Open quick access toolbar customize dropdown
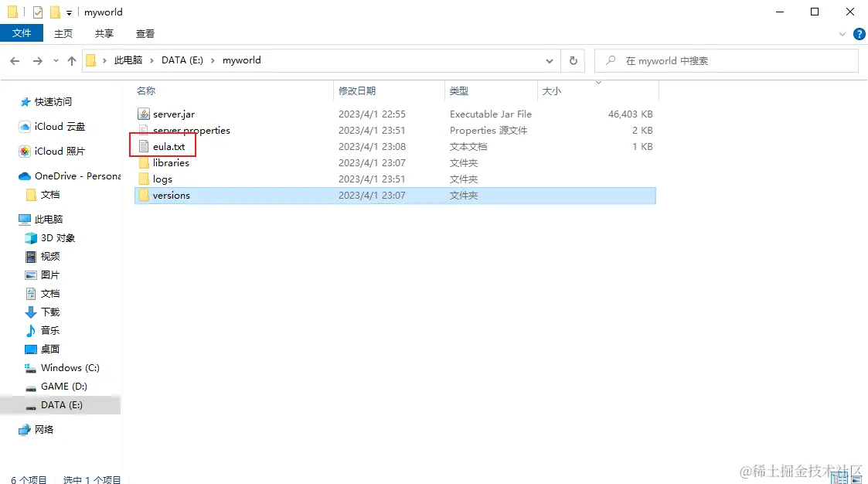868x484 pixels. click(x=69, y=12)
